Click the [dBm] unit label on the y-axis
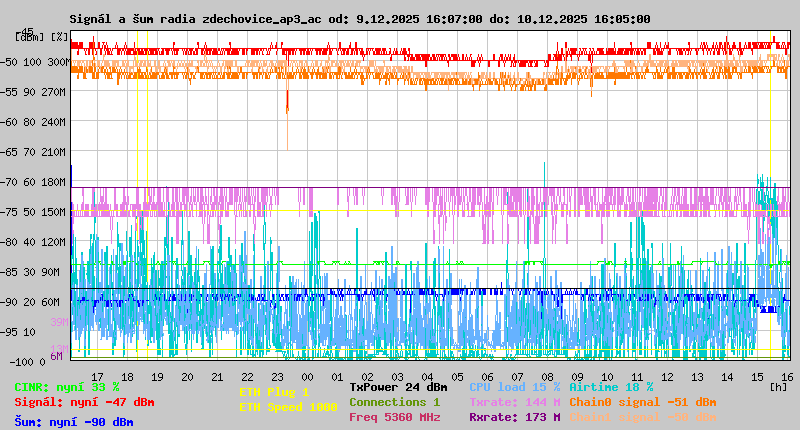This screenshot has height=430, width=800. coord(30,36)
